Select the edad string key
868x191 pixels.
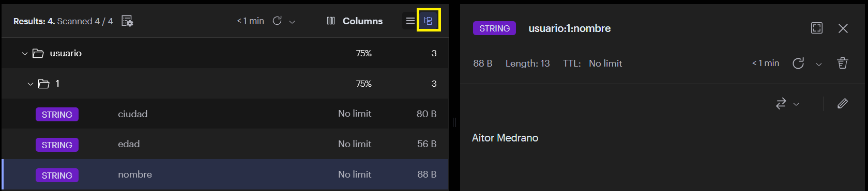[225, 144]
